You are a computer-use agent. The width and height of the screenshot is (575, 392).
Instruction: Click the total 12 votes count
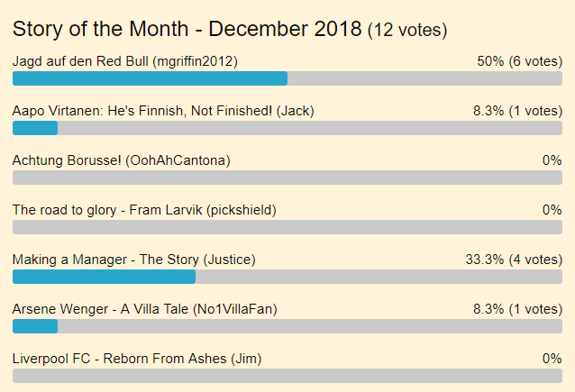406,31
